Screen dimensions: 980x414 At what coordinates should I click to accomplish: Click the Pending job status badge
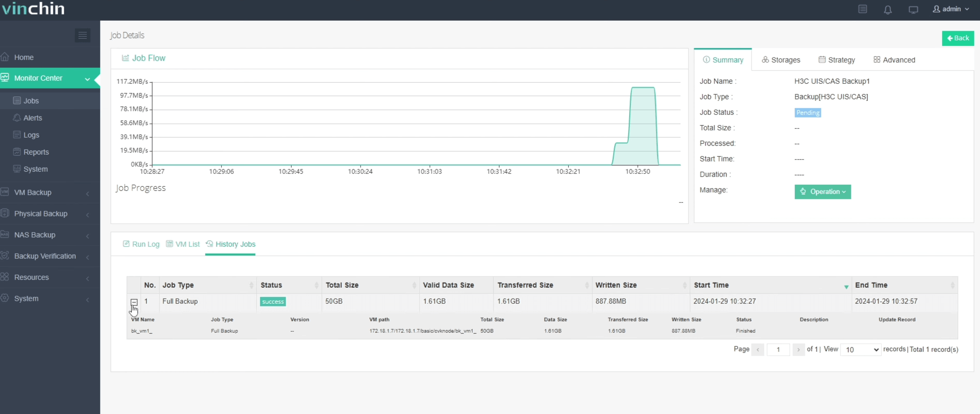coord(808,113)
